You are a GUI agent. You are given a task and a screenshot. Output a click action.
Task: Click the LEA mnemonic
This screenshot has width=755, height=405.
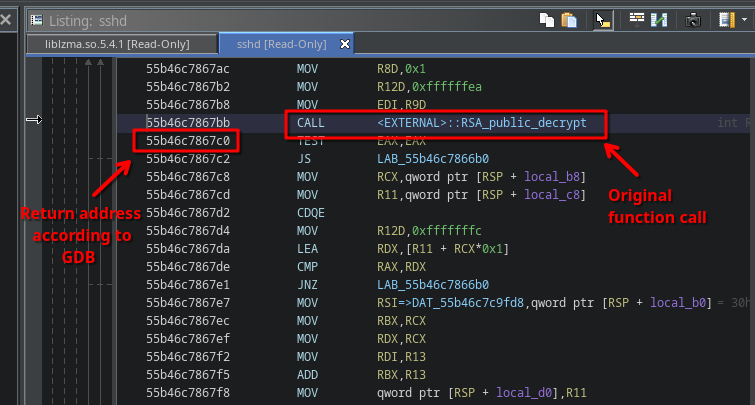pyautogui.click(x=307, y=249)
